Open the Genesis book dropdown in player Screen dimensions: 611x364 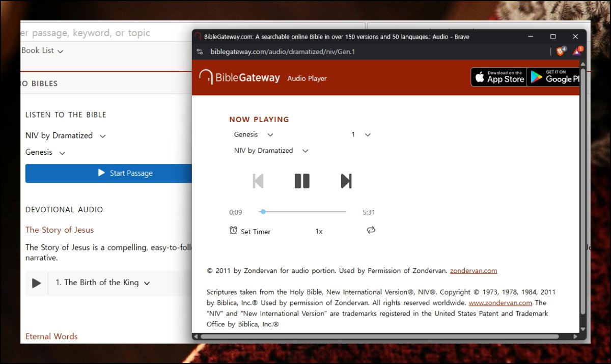[x=254, y=134]
